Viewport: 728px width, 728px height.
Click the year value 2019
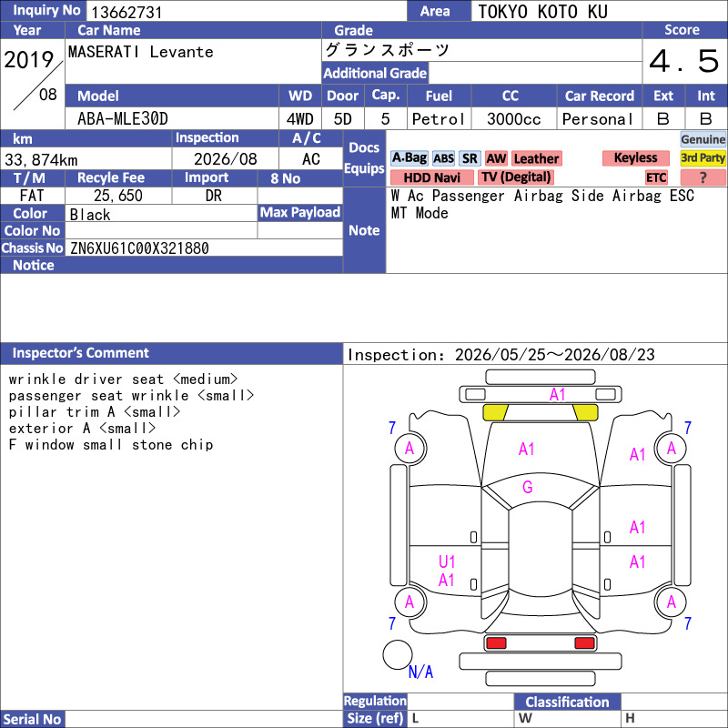pyautogui.click(x=29, y=60)
